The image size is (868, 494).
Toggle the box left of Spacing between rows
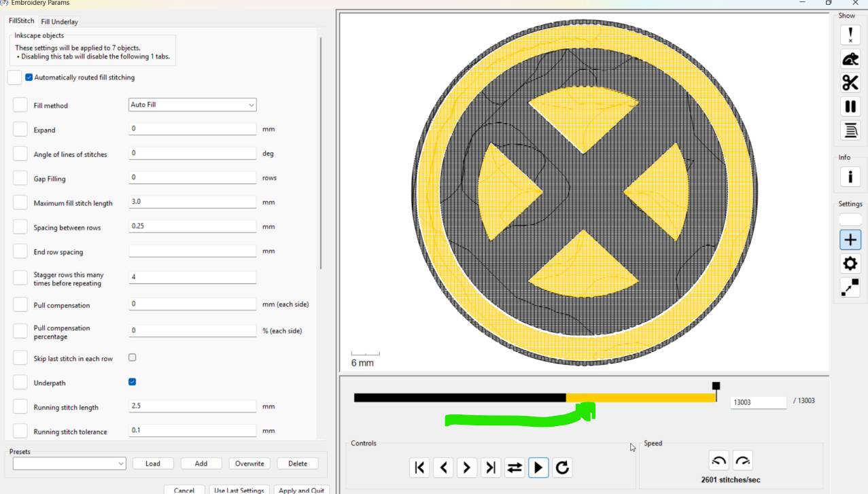[20, 227]
